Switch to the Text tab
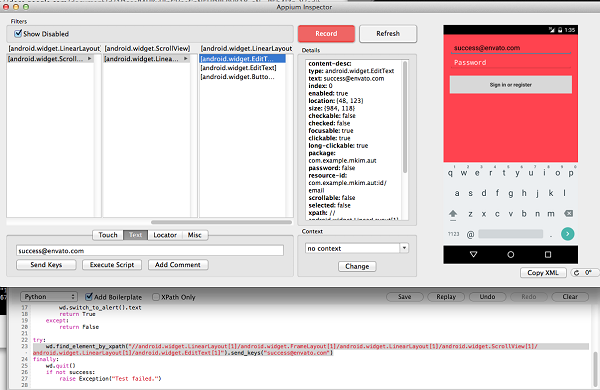The image size is (600, 390). click(x=135, y=235)
